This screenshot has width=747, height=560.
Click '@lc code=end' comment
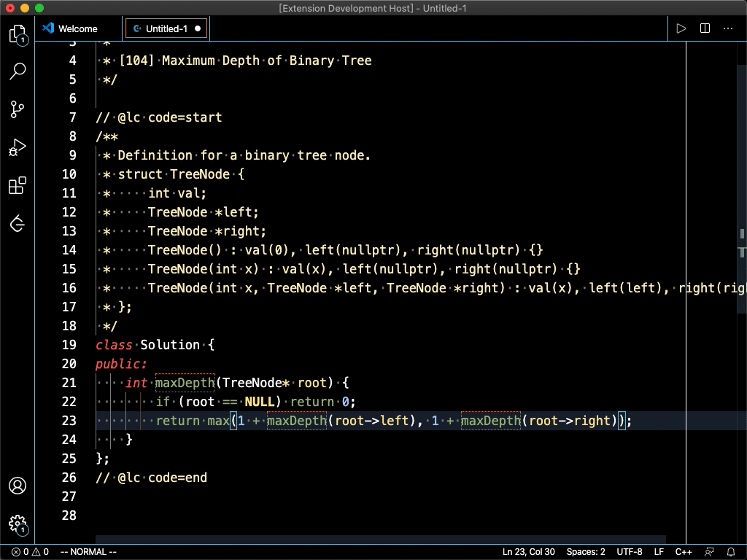coord(162,478)
